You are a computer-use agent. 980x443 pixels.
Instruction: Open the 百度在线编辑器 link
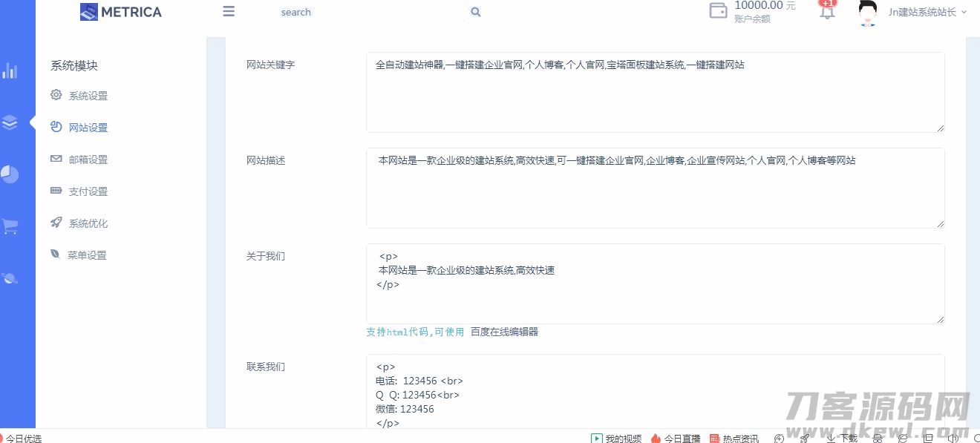[504, 332]
